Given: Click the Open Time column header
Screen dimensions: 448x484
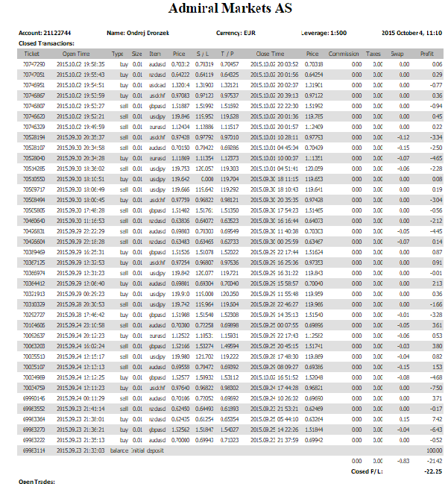Looking at the screenshot, I should [x=76, y=54].
